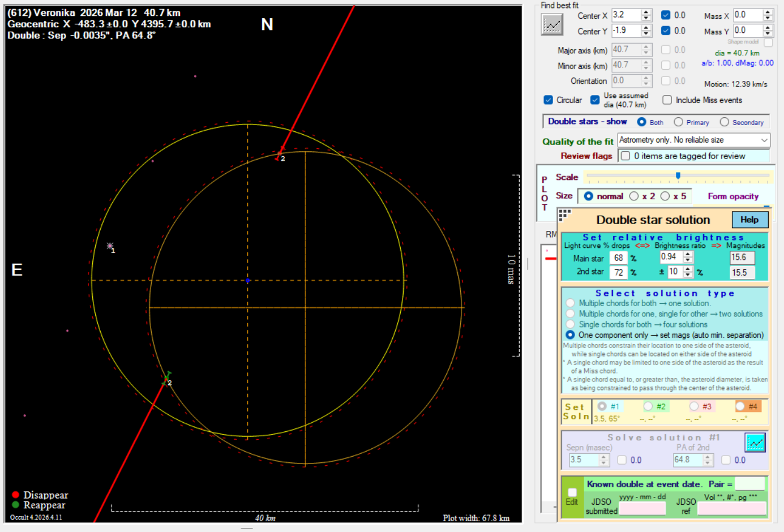784x532 pixels.
Task: Raise Brightness ratio using the up arrow
Action: click(688, 254)
